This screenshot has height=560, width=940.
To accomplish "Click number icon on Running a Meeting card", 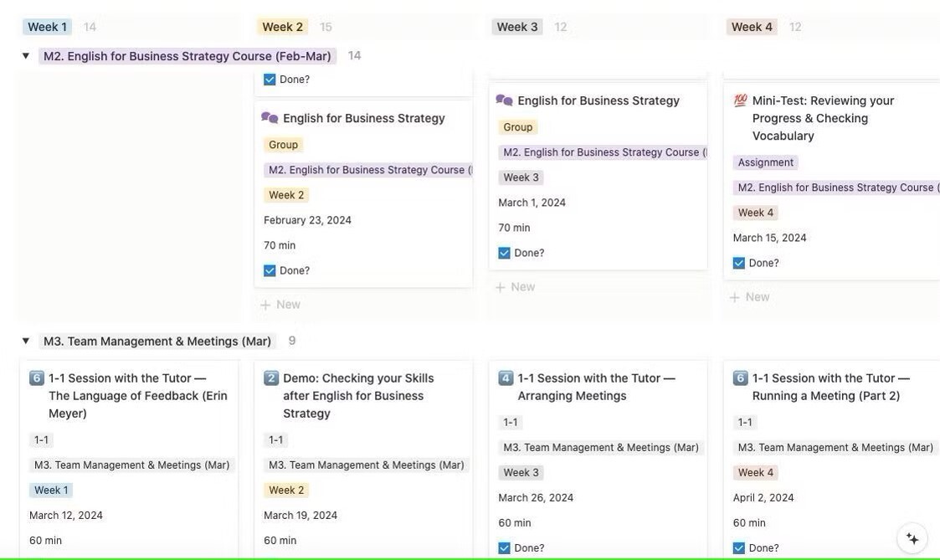I will 740,378.
